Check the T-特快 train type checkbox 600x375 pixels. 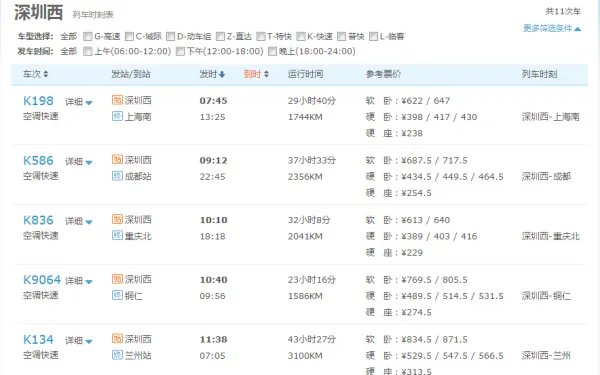(261, 36)
